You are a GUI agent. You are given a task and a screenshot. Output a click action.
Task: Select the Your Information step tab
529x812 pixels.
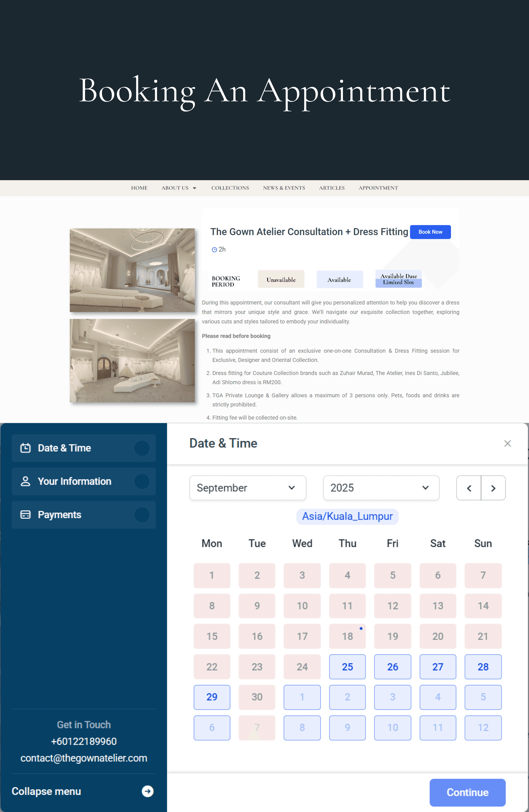click(x=84, y=481)
